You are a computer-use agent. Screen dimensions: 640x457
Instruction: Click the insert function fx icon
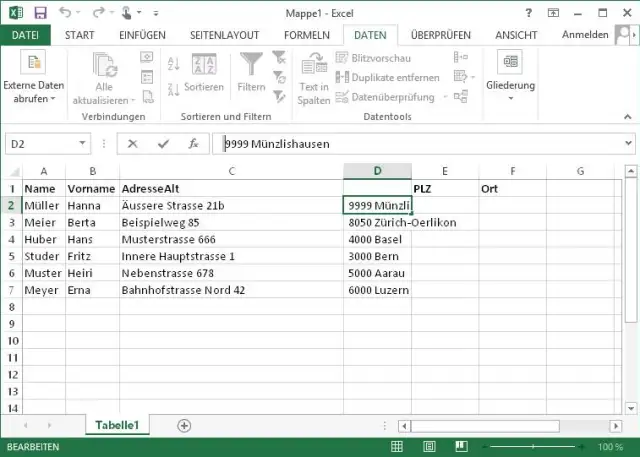193,144
